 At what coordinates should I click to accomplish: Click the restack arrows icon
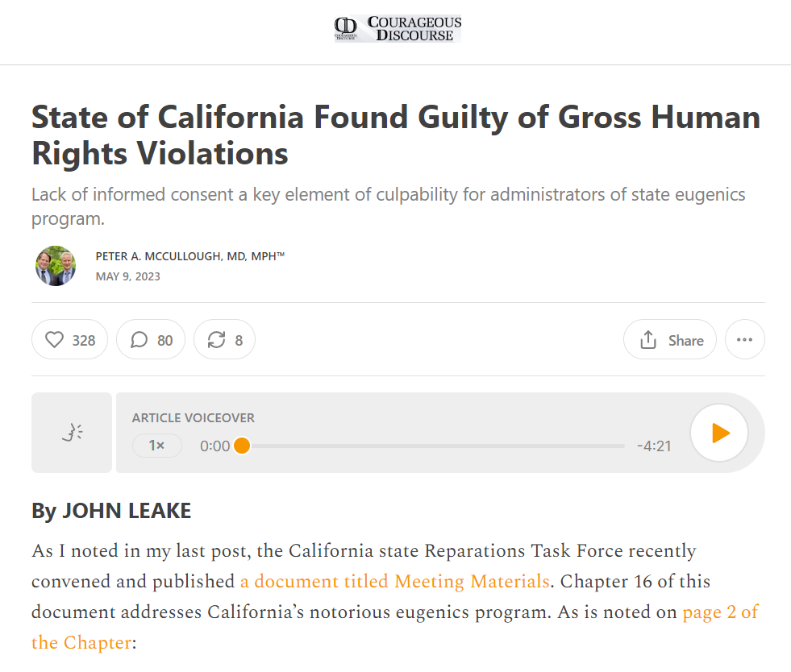point(216,340)
